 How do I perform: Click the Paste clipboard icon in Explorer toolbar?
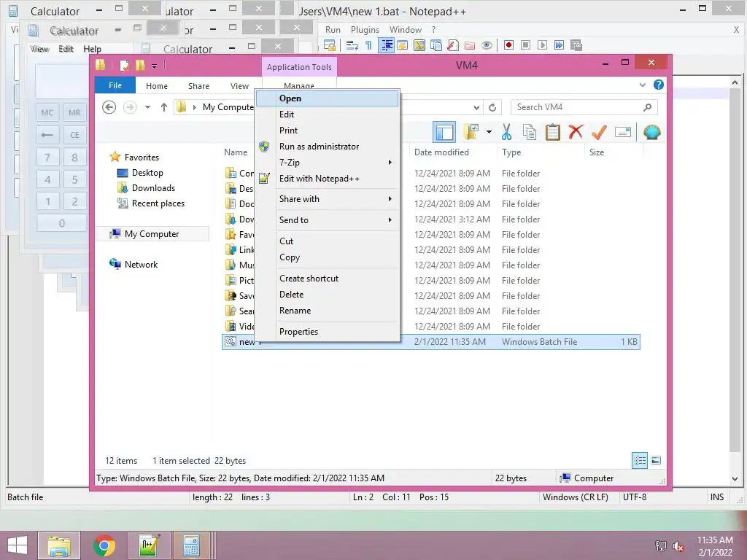point(553,132)
